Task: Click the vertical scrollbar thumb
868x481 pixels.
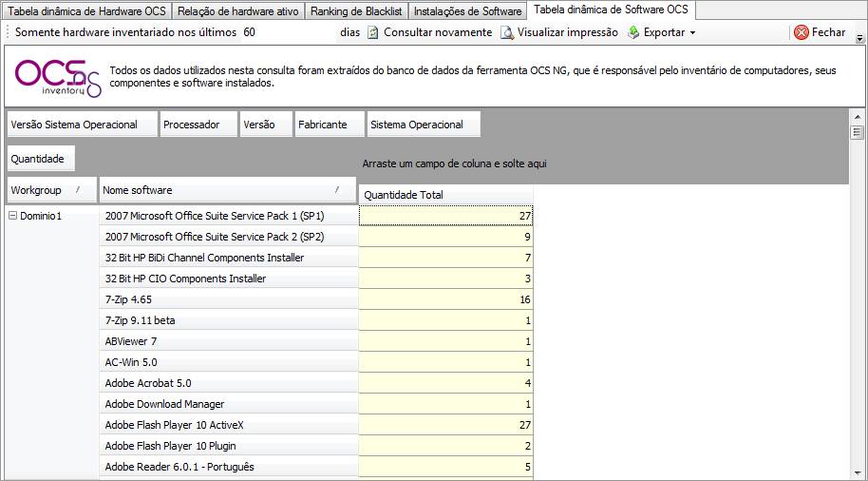Action: [858, 132]
